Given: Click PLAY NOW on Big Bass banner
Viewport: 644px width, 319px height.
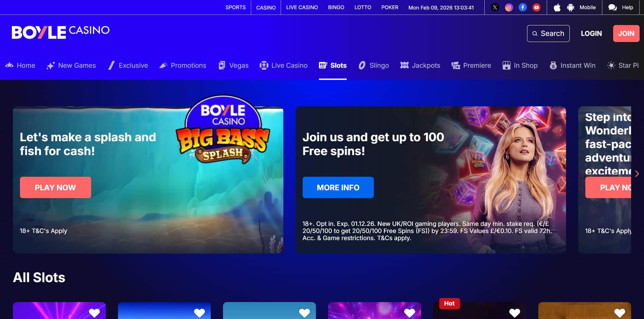Looking at the screenshot, I should point(55,187).
